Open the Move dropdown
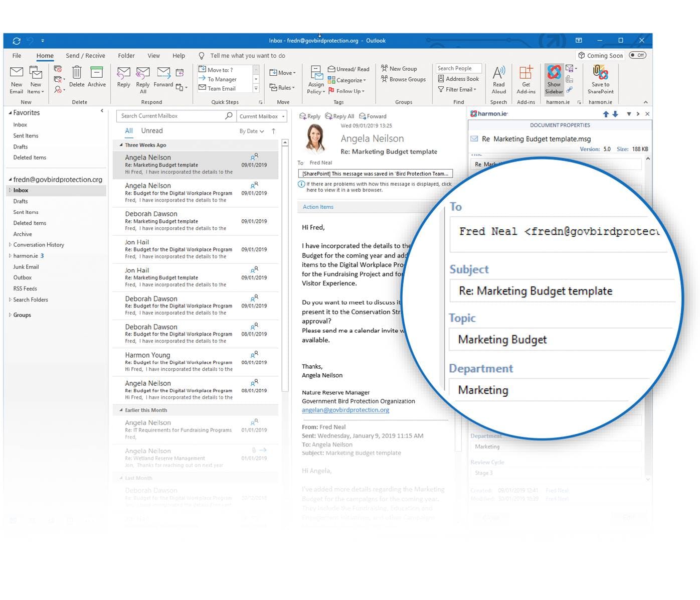This screenshot has height=600, width=700. point(283,73)
